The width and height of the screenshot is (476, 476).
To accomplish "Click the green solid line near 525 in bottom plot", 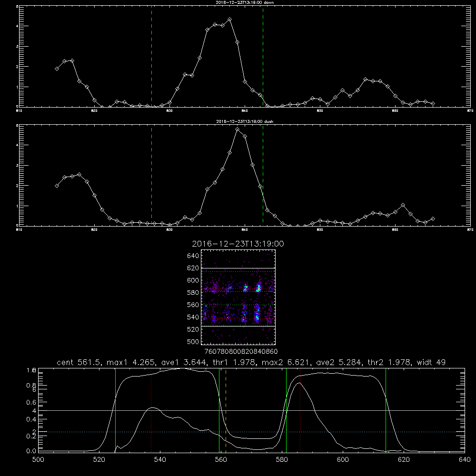I will (115, 411).
